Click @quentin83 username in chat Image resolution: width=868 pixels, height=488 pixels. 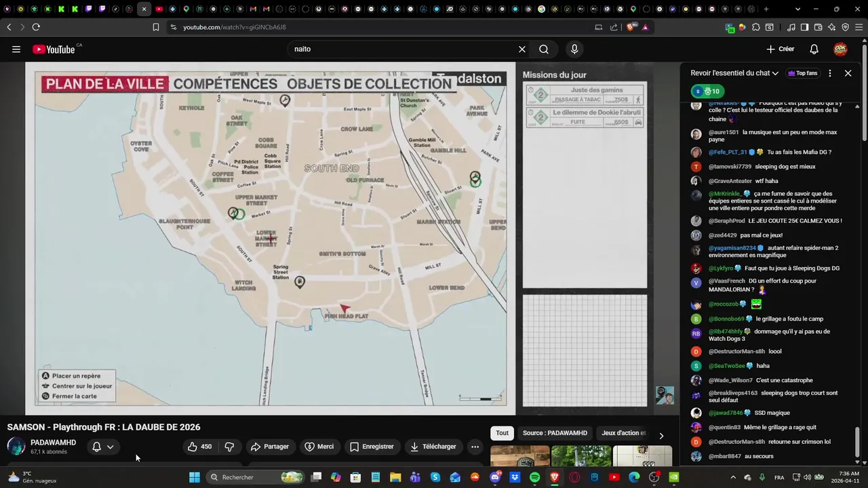(x=725, y=428)
